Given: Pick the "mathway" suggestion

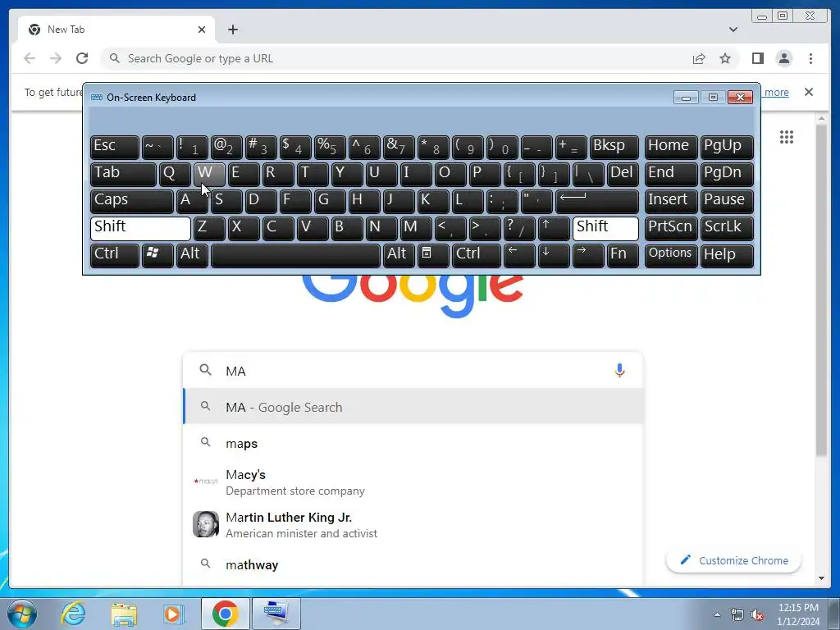Looking at the screenshot, I should tap(413, 564).
